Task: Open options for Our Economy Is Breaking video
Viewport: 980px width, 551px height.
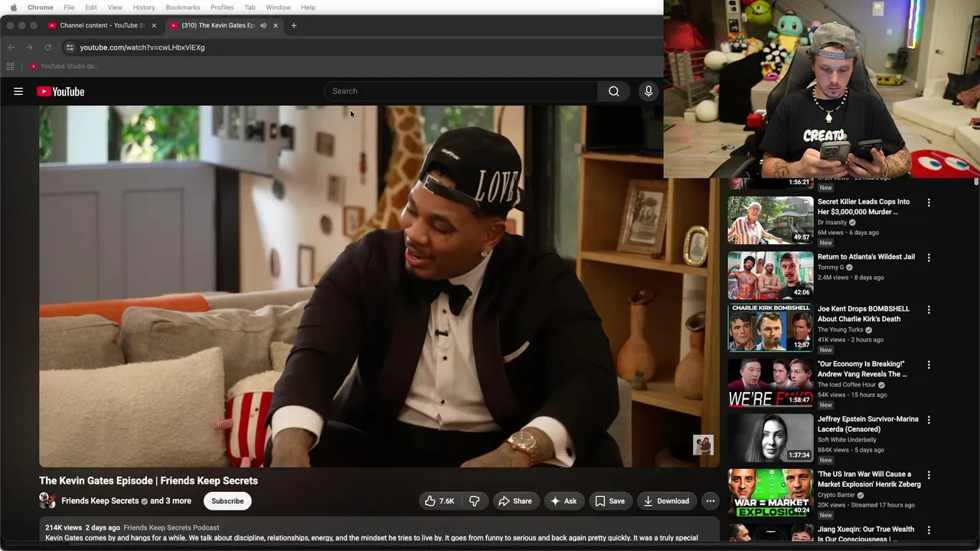Action: 929,365
